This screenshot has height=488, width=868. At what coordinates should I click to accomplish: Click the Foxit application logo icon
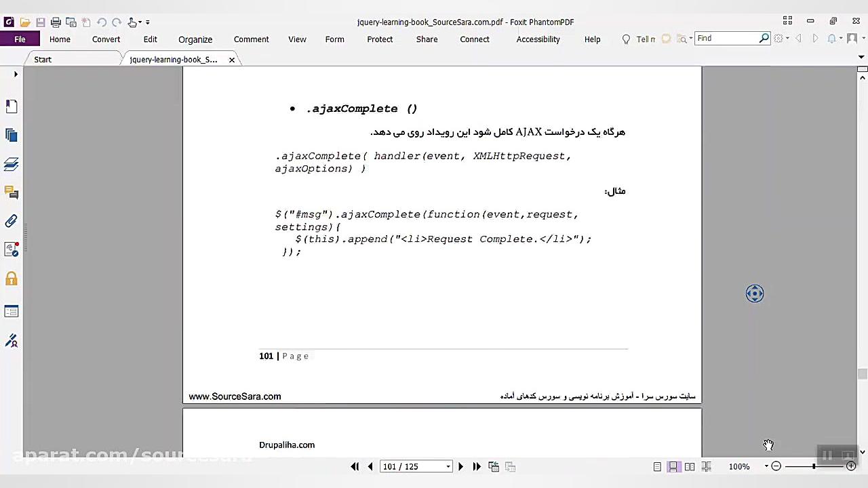pyautogui.click(x=8, y=22)
